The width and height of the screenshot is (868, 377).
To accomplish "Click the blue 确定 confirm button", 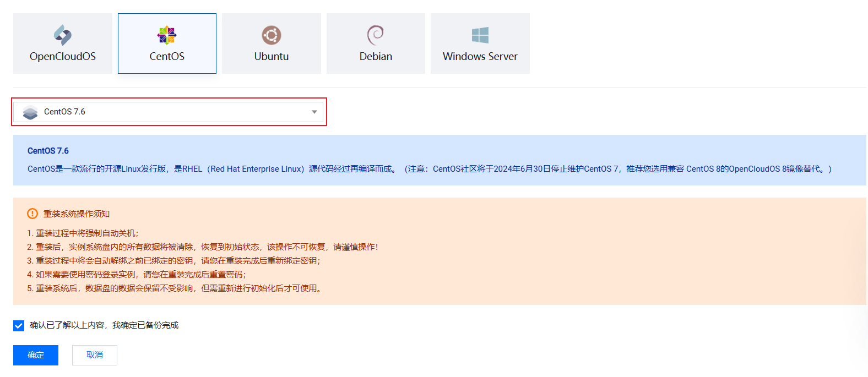I will click(x=36, y=355).
